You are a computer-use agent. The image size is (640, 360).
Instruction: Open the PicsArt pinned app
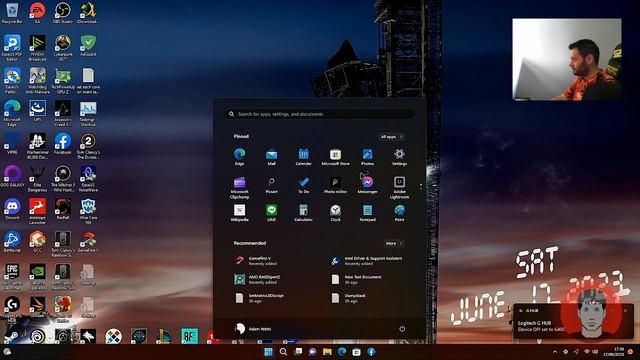point(271,185)
